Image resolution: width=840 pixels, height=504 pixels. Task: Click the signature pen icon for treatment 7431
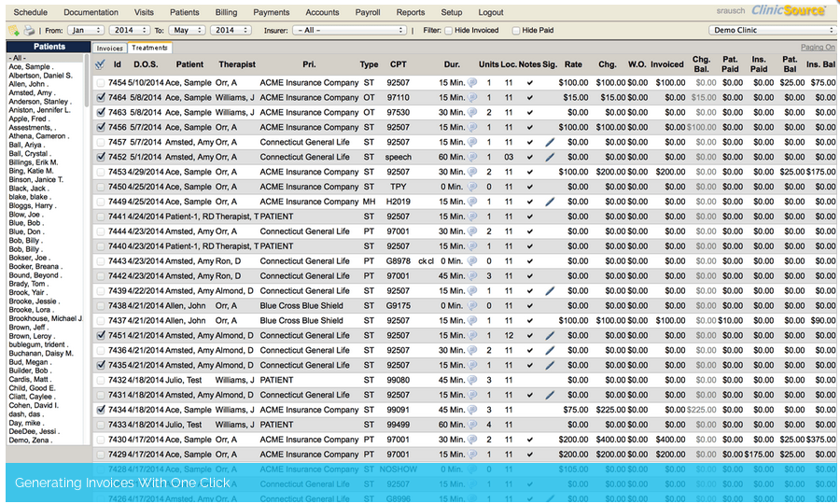click(x=550, y=396)
